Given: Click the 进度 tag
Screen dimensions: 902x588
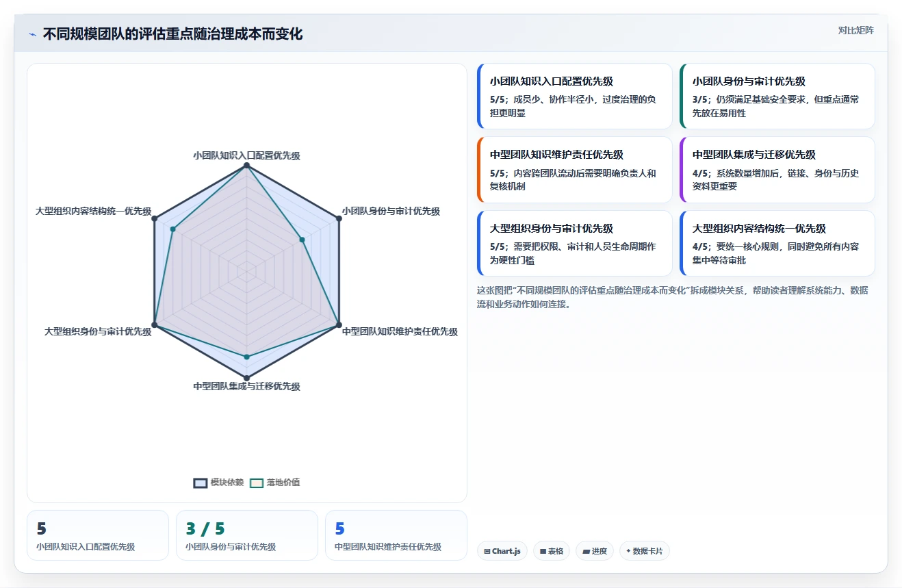Looking at the screenshot, I should pos(595,551).
